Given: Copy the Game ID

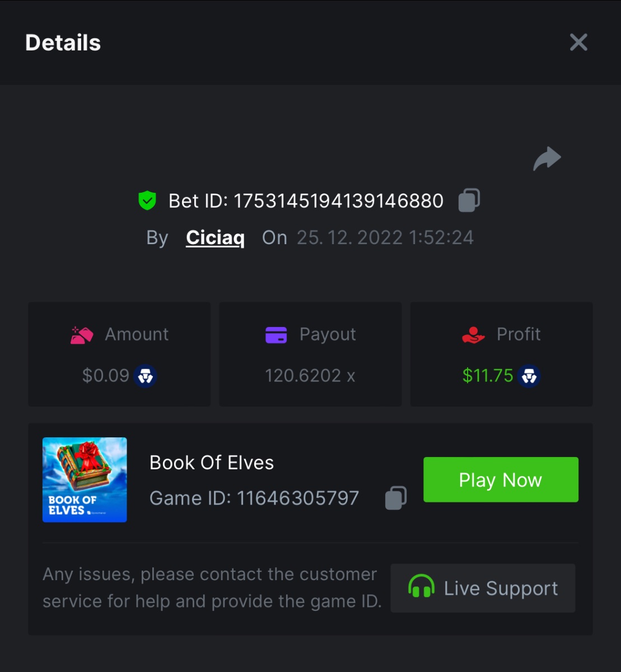Looking at the screenshot, I should click(x=396, y=498).
